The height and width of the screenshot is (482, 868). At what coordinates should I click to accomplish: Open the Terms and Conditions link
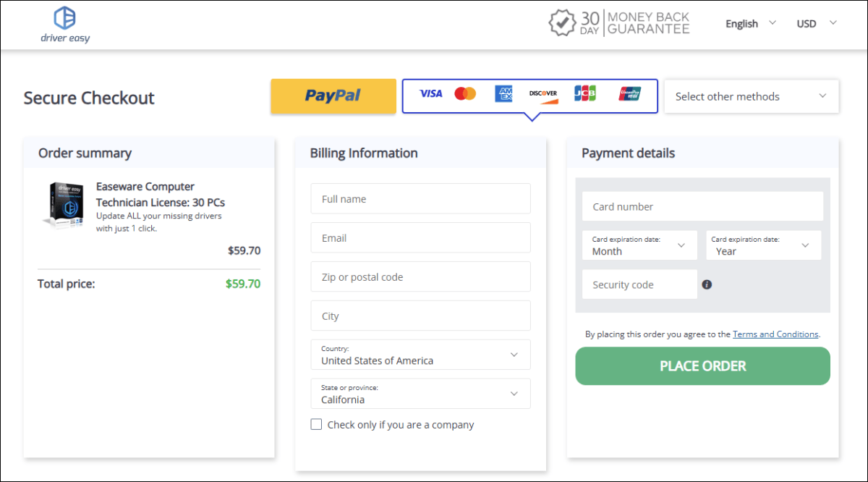pyautogui.click(x=775, y=334)
